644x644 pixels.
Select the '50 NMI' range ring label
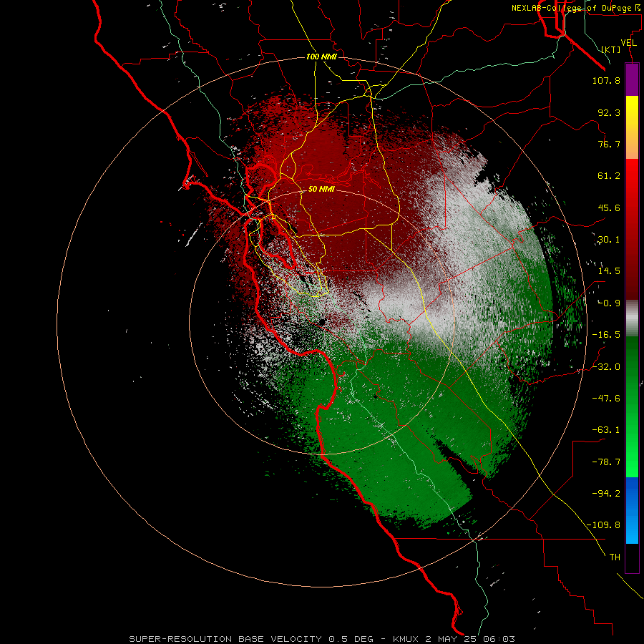tap(321, 189)
